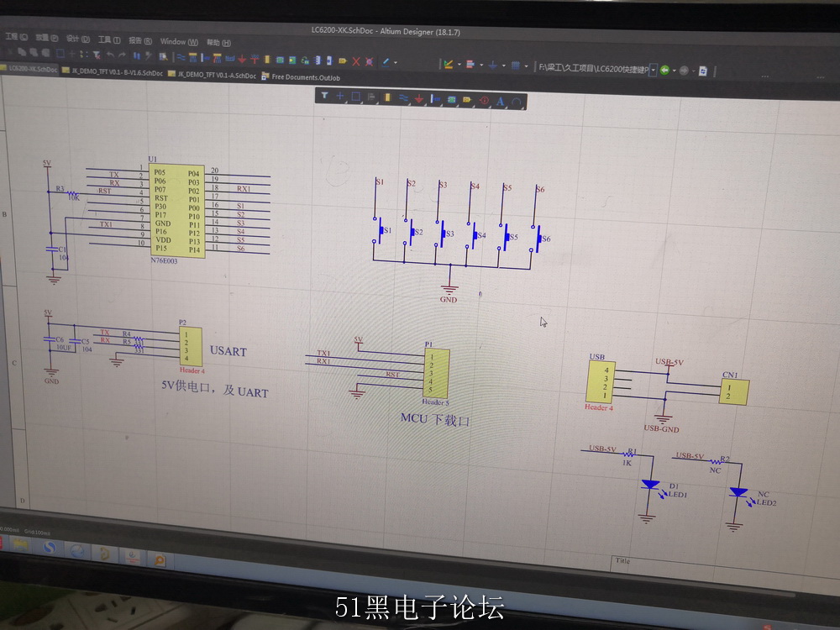The width and height of the screenshot is (840, 630).
Task: Click the file path input field
Action: (x=593, y=69)
